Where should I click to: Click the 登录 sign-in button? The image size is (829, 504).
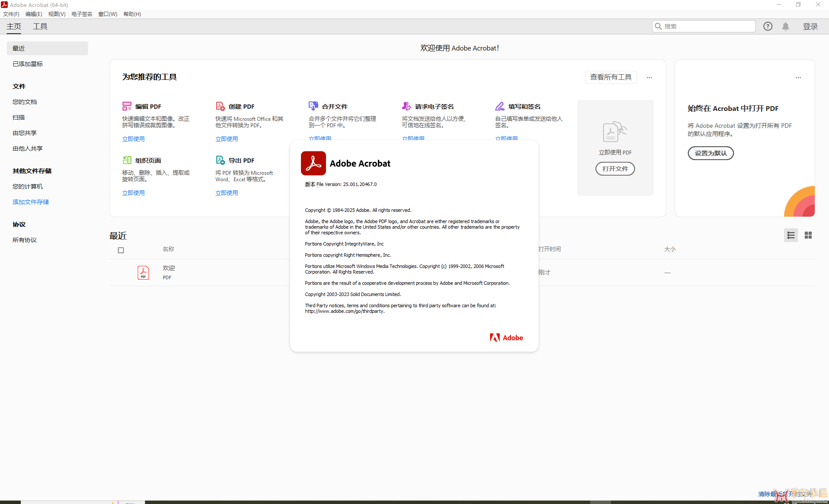810,27
